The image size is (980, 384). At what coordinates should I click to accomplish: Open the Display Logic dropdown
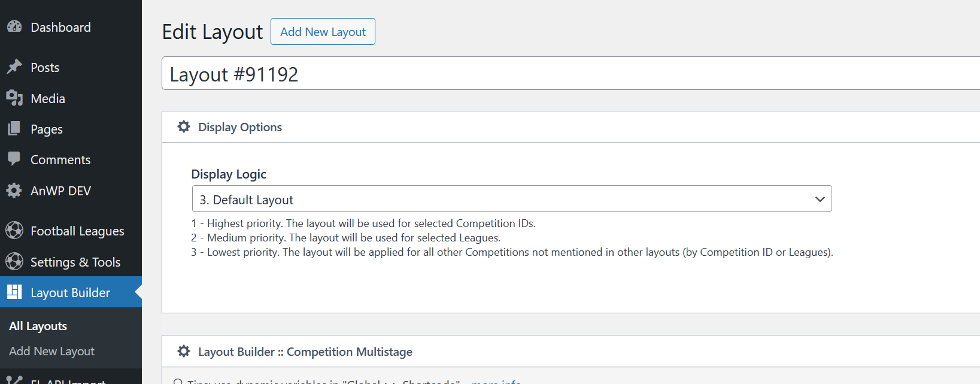coord(512,199)
